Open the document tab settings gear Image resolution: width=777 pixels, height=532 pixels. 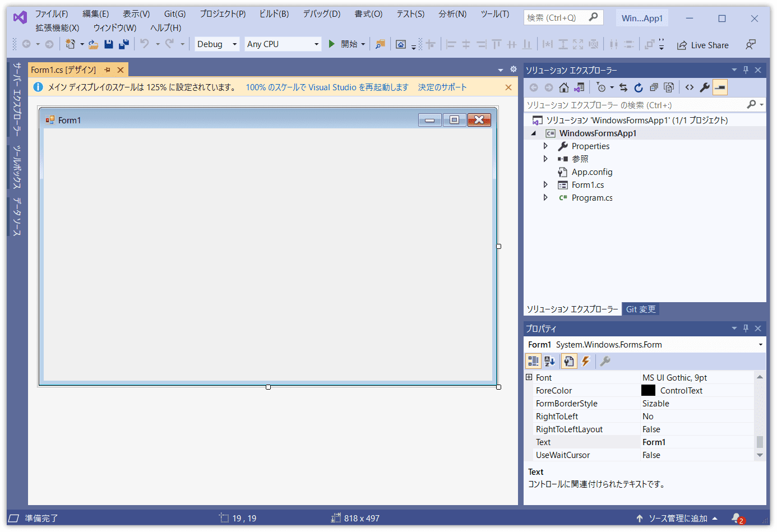click(x=514, y=70)
